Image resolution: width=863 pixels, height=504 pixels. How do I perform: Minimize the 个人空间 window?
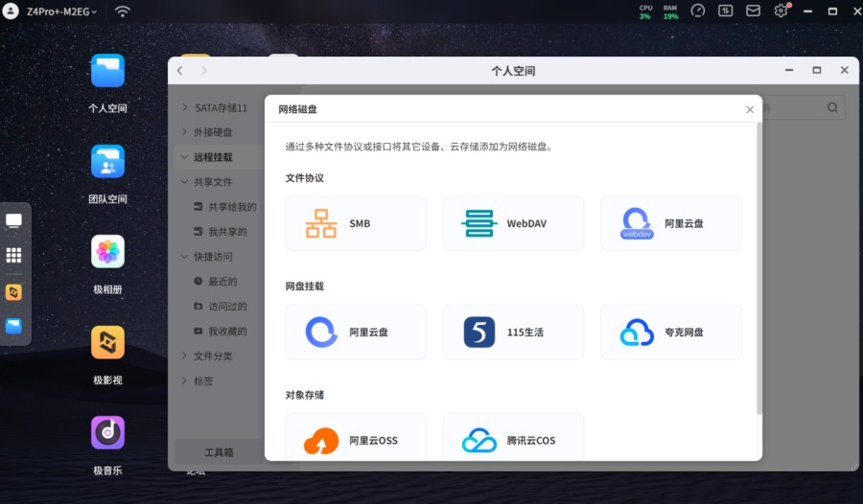point(789,71)
